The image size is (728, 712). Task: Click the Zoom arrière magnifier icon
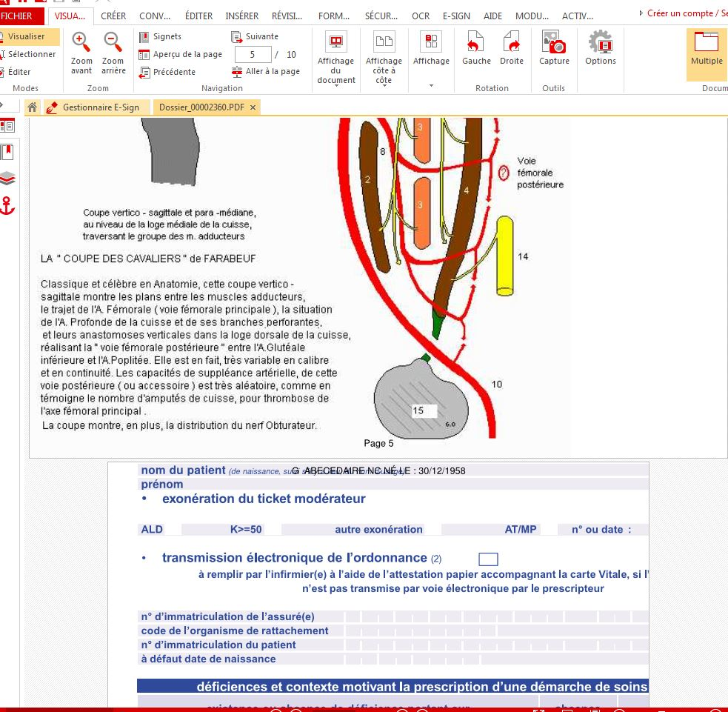[113, 41]
